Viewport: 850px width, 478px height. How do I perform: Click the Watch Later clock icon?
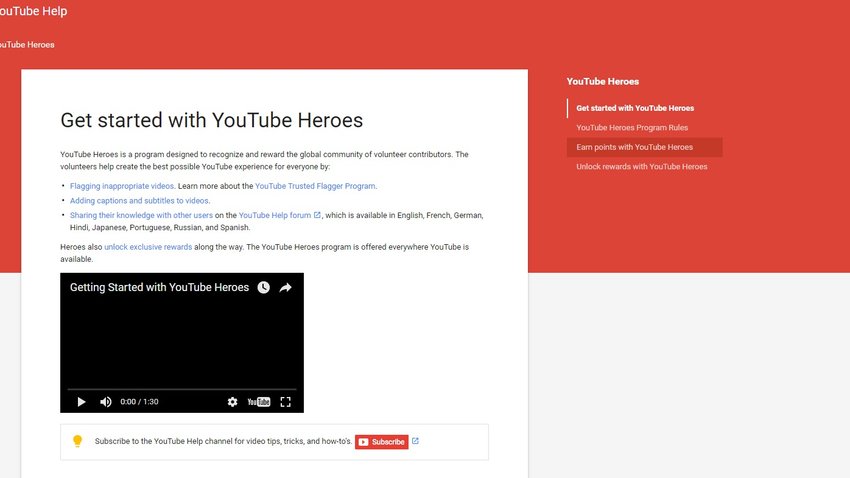263,287
